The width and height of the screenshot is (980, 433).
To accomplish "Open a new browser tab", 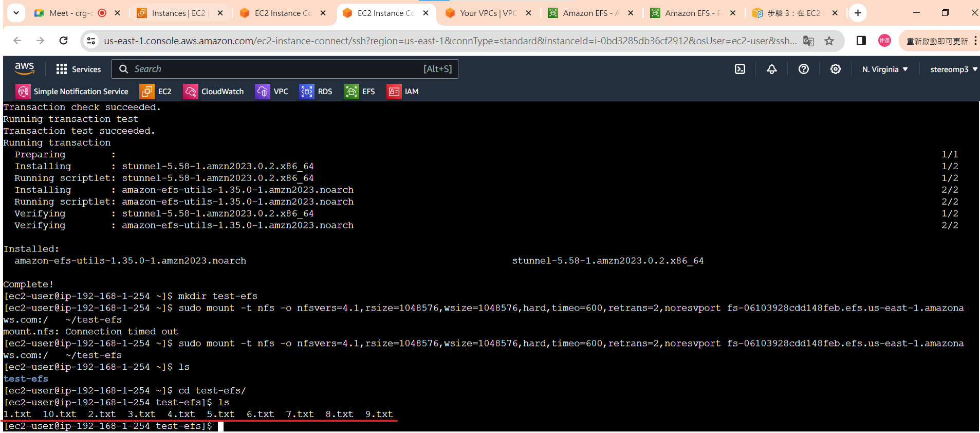I will click(x=858, y=13).
